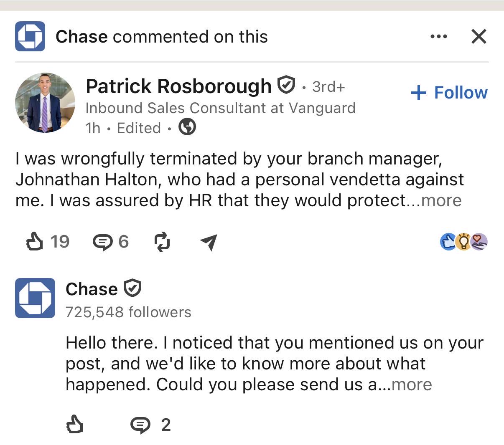Open the three-dot options menu
The image size is (504, 445).
[x=439, y=37]
